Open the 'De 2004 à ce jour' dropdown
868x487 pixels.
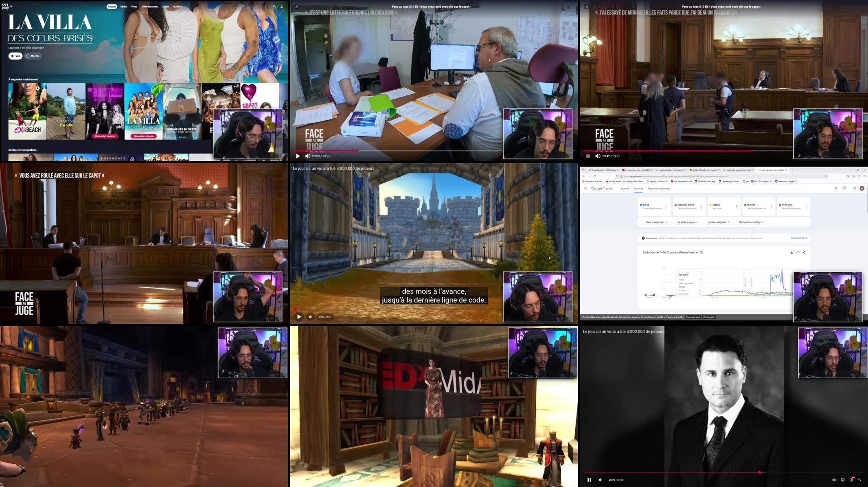[x=688, y=222]
